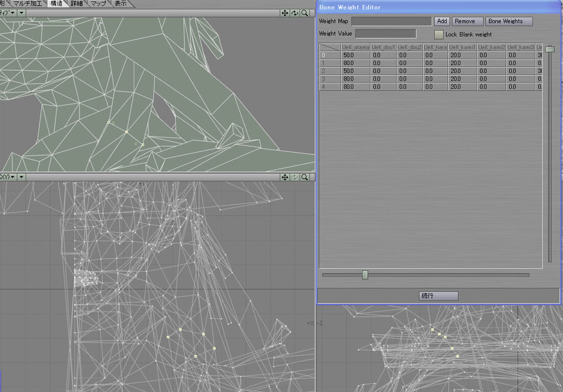Screen dimensions: 563x392
Task: Click the Bone Weights button
Action: point(509,21)
